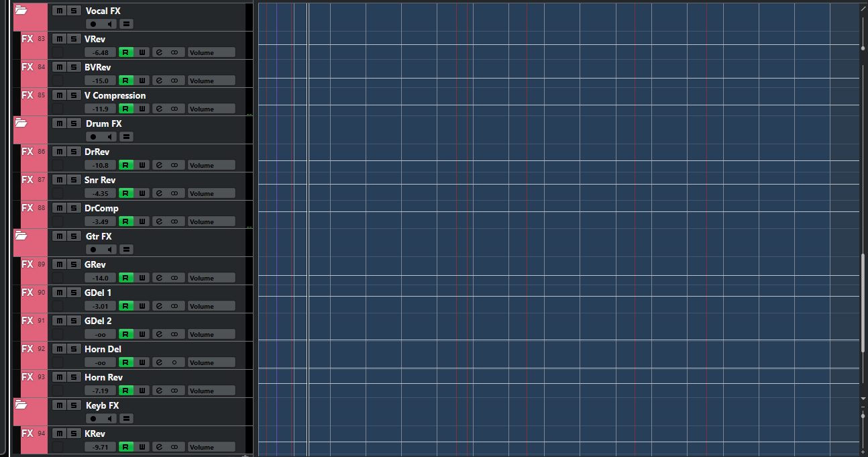Screen dimensions: 868x457
Task: Click the -7.19 volume value on Horn Rev
Action: pyautogui.click(x=101, y=391)
